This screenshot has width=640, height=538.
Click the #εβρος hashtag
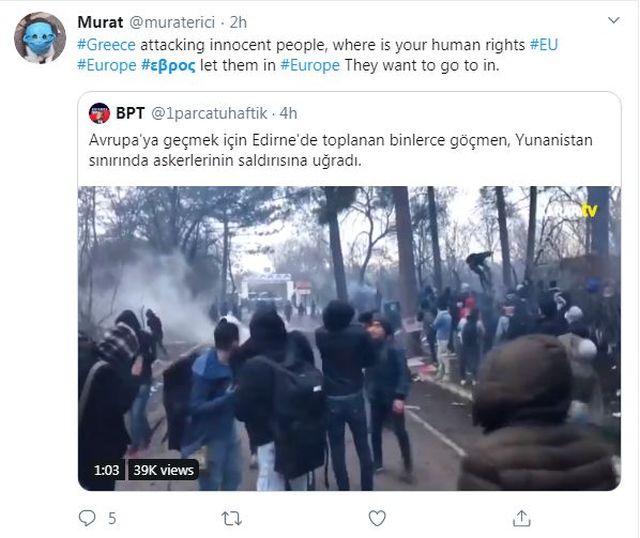click(168, 65)
